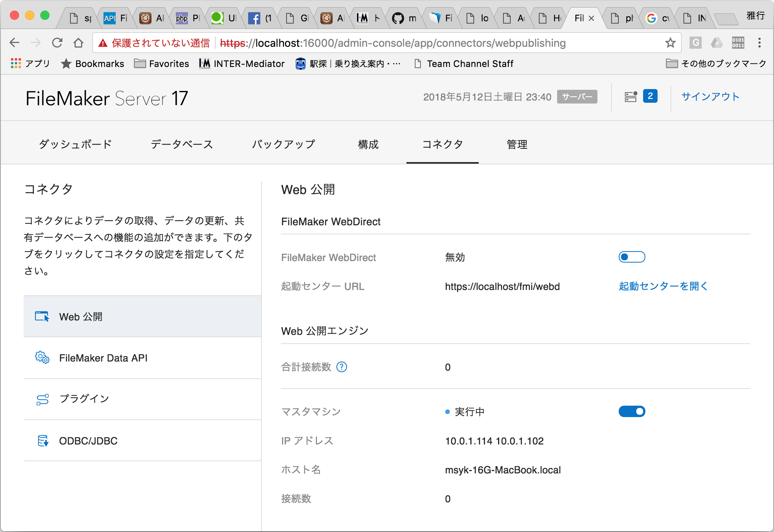Click the browser back arrow
Image resolution: width=774 pixels, height=532 pixels.
[14, 43]
